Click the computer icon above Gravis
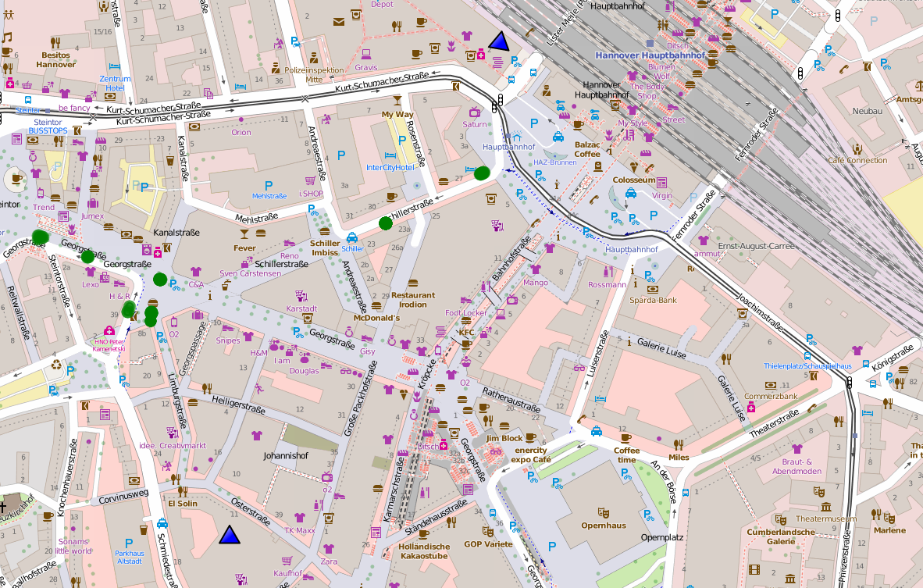Viewport: 923px width, 588px height. pyautogui.click(x=366, y=54)
